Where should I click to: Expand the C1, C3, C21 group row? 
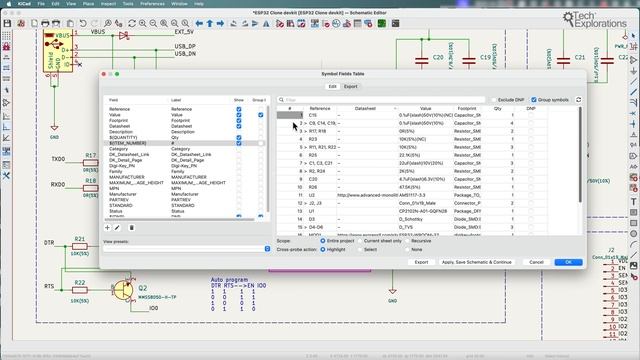click(305, 163)
